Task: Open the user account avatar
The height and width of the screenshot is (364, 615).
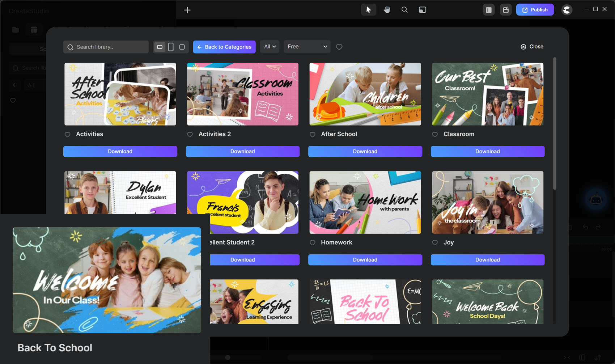Action: (x=567, y=10)
